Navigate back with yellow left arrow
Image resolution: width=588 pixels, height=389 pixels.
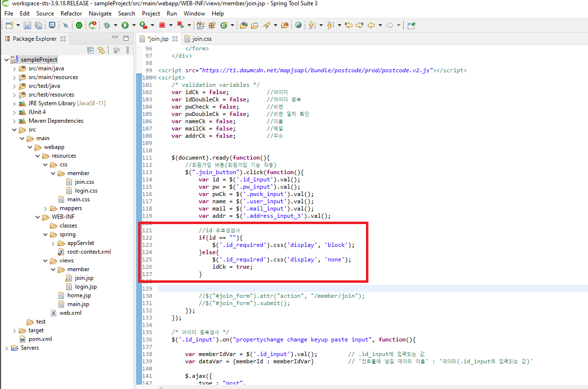click(371, 25)
